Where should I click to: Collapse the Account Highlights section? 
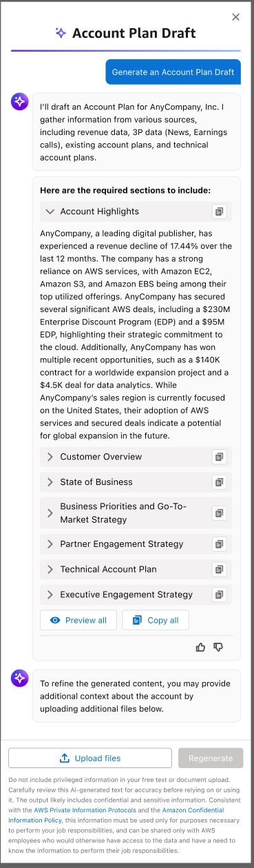tap(50, 211)
